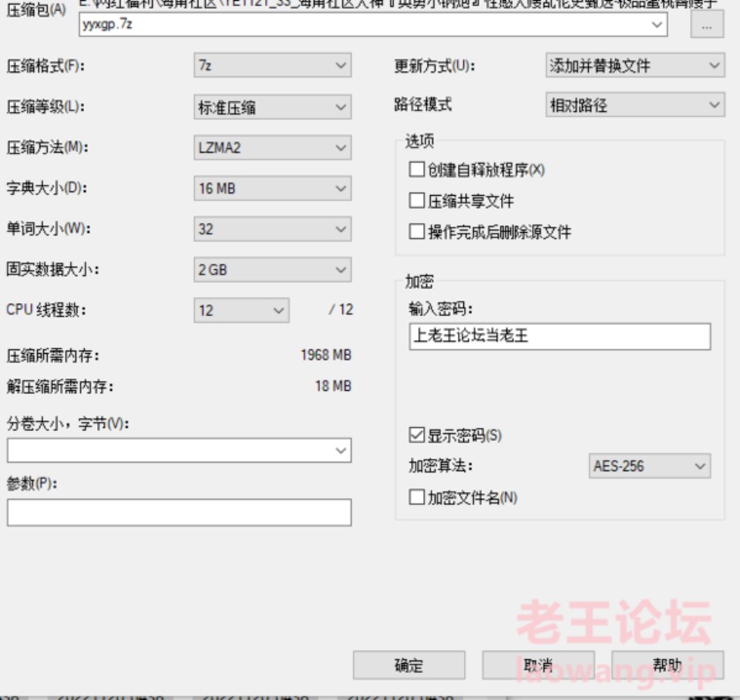Click the 取消 cancel button
This screenshot has height=700, width=740.
coord(538,665)
